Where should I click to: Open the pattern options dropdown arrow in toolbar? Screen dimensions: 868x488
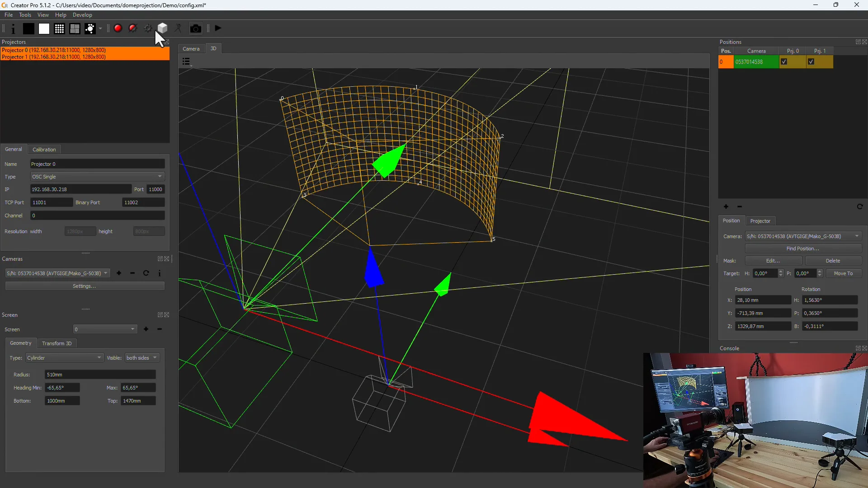(x=100, y=28)
